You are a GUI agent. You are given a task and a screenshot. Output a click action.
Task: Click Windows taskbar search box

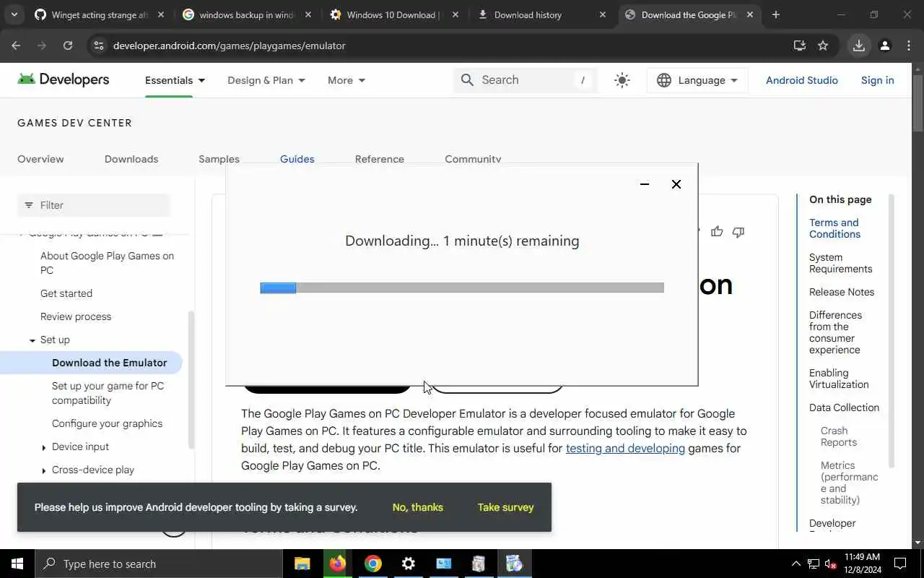[x=159, y=564]
